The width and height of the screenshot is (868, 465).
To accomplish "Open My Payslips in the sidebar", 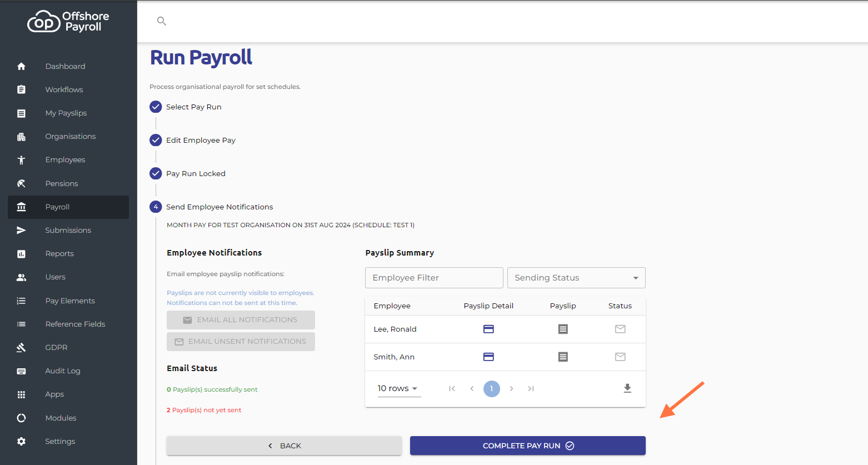I will pyautogui.click(x=68, y=113).
